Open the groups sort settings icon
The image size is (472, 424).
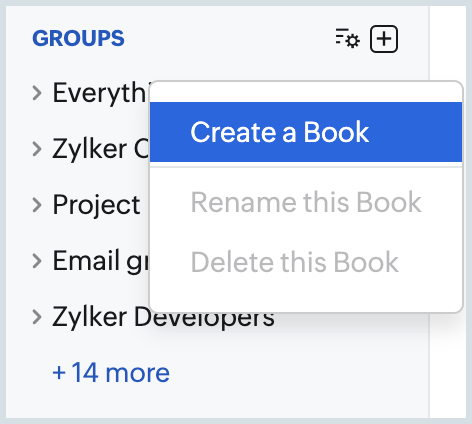pos(347,38)
